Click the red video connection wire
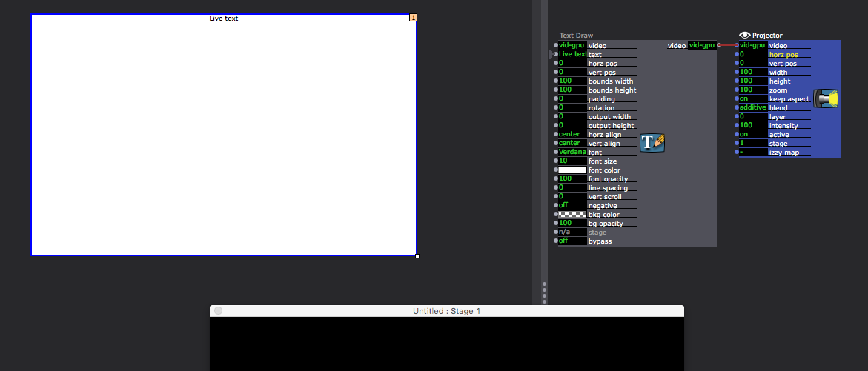Image resolution: width=868 pixels, height=371 pixels. 729,45
